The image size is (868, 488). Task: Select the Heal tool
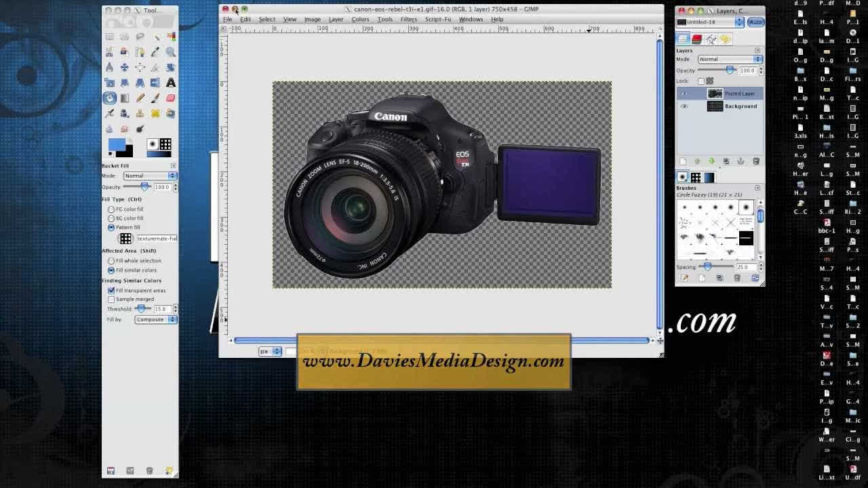pos(155,113)
